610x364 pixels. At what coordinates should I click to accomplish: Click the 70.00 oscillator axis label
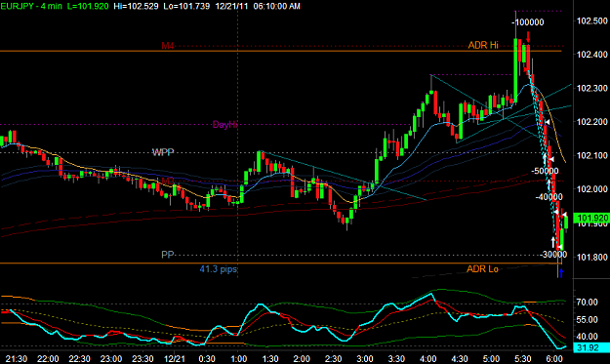point(587,303)
